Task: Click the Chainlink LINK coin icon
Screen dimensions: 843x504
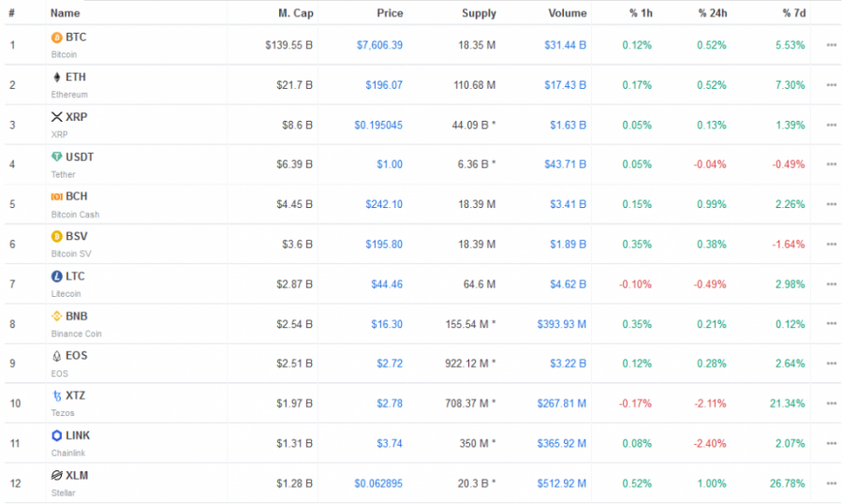Action: 56,436
